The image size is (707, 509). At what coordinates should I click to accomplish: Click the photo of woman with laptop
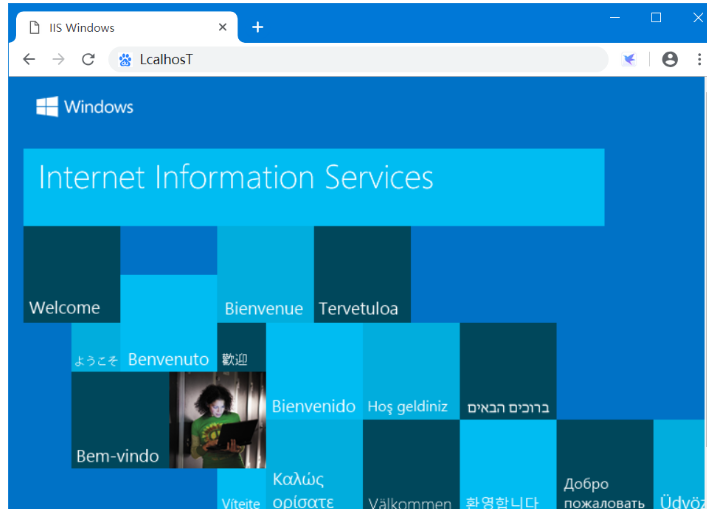pos(217,420)
